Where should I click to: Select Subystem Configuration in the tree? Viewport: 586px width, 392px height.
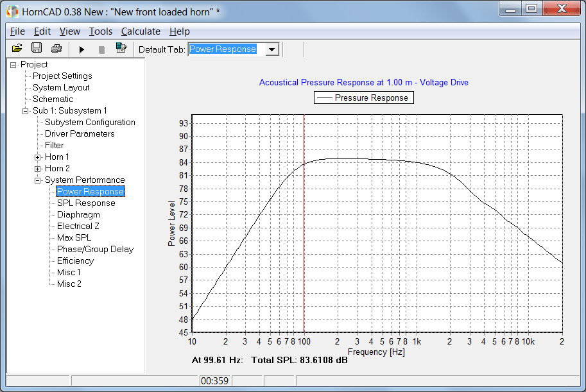[x=90, y=122]
